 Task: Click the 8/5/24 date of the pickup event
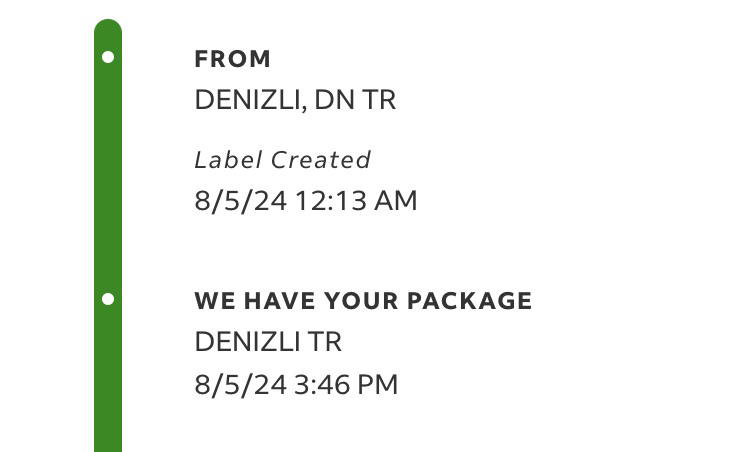click(x=240, y=384)
